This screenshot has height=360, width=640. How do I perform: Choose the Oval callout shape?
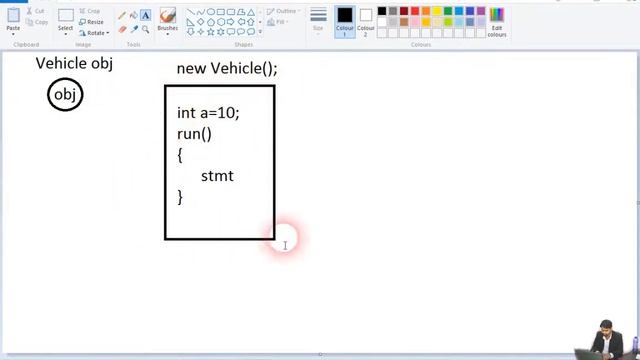click(241, 32)
